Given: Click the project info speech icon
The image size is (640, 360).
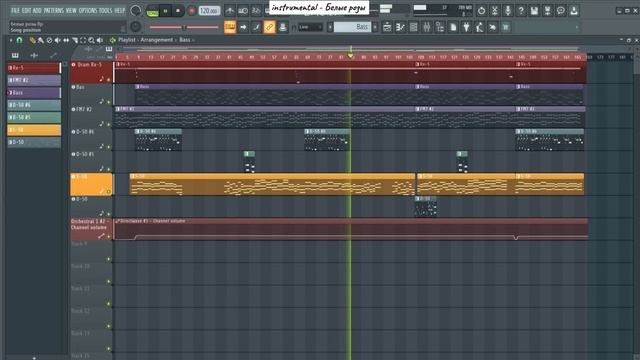Looking at the screenshot, I should (x=561, y=11).
